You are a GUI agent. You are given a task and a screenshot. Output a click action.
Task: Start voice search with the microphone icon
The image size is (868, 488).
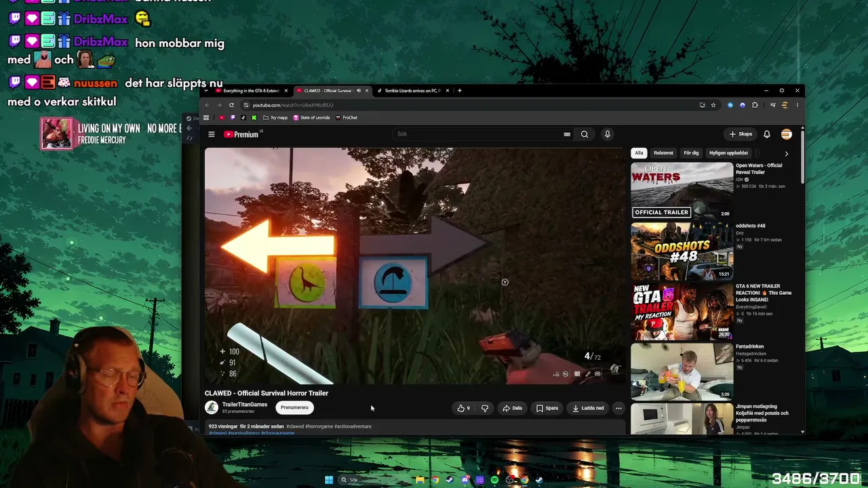608,134
